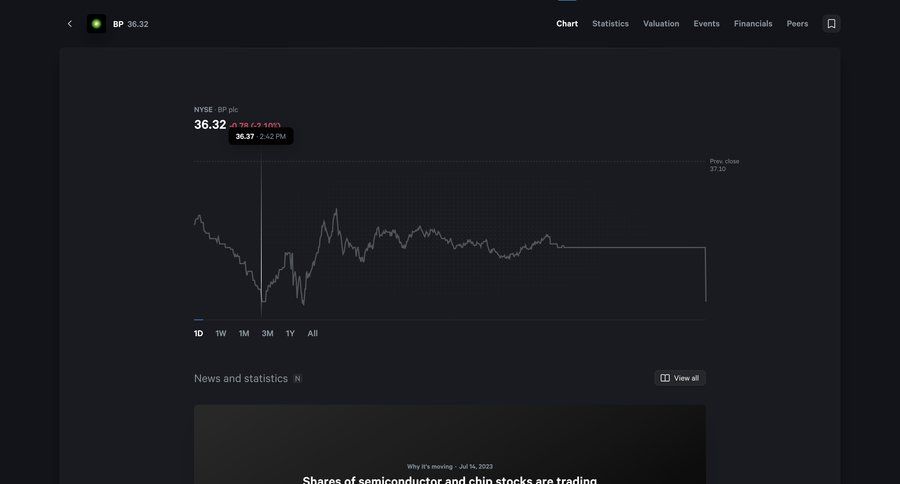Bookmark this stock with the bookmark icon
The width and height of the screenshot is (900, 484).
[831, 24]
